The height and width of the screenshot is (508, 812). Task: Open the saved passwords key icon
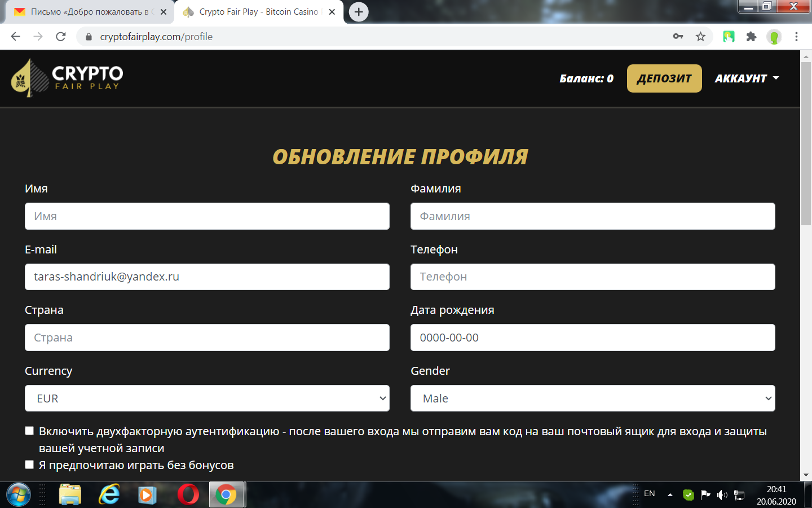tap(678, 37)
